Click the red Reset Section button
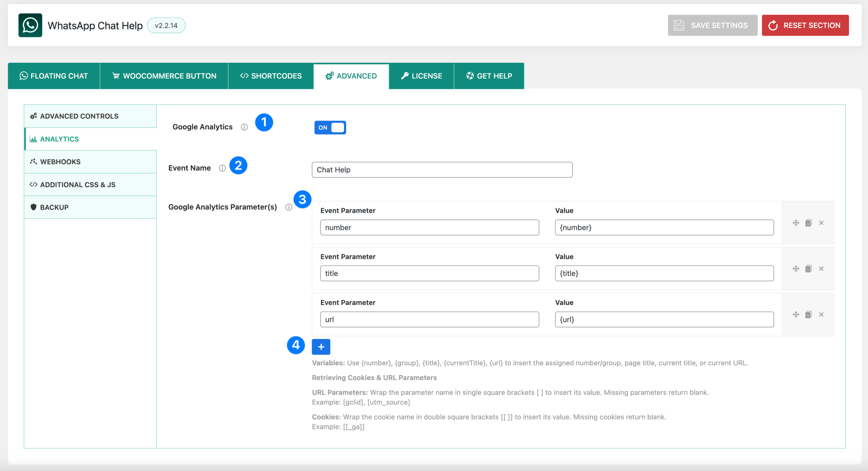This screenshot has height=471, width=868. pyautogui.click(x=805, y=25)
